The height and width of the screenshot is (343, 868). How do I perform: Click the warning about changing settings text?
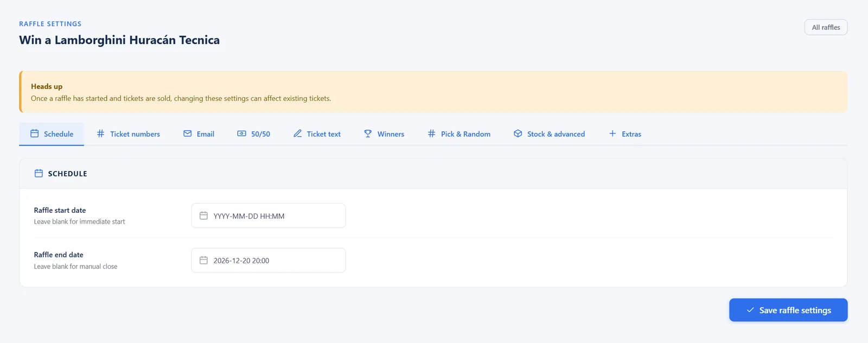181,98
